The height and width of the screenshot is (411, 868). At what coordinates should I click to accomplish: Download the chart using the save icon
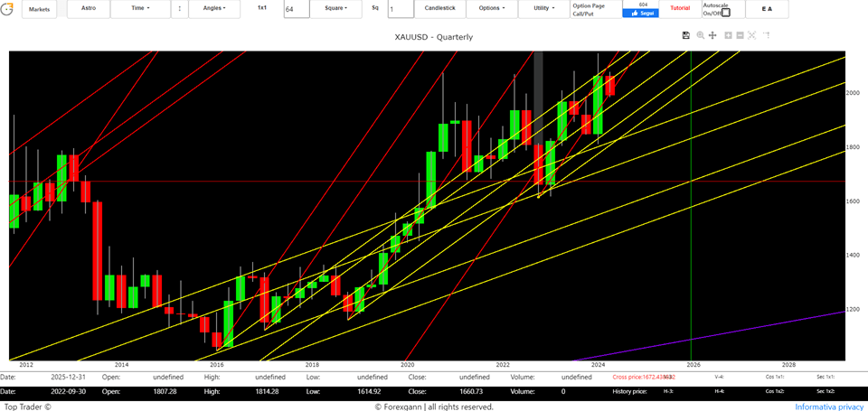click(x=686, y=35)
